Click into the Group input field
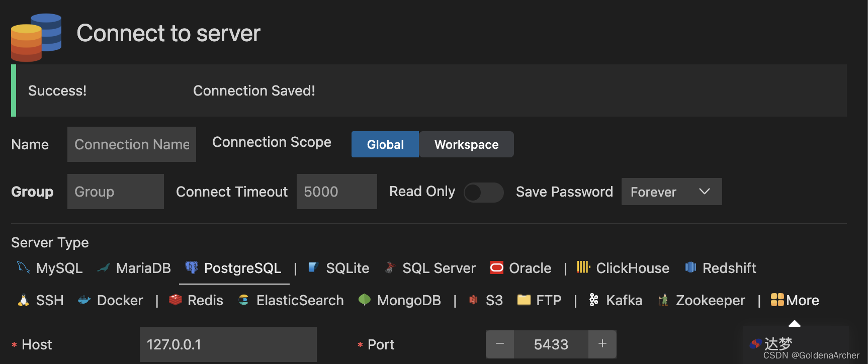868x364 pixels. (x=116, y=192)
